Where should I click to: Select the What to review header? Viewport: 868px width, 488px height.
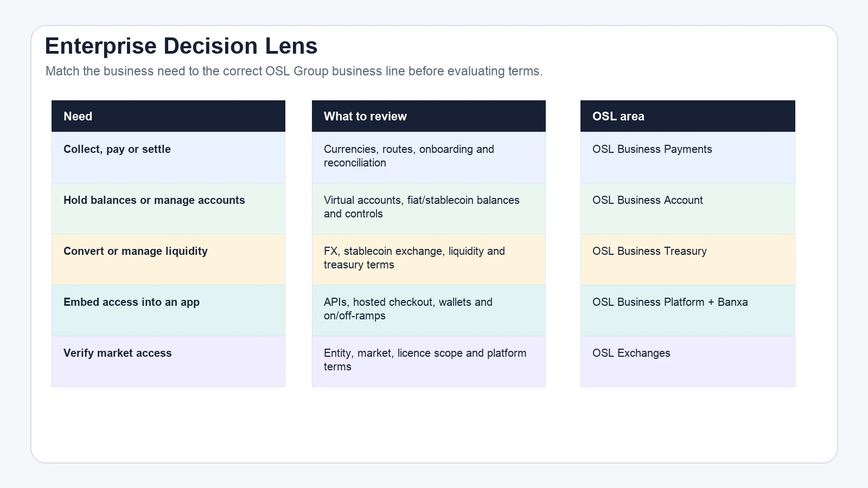[x=429, y=116]
